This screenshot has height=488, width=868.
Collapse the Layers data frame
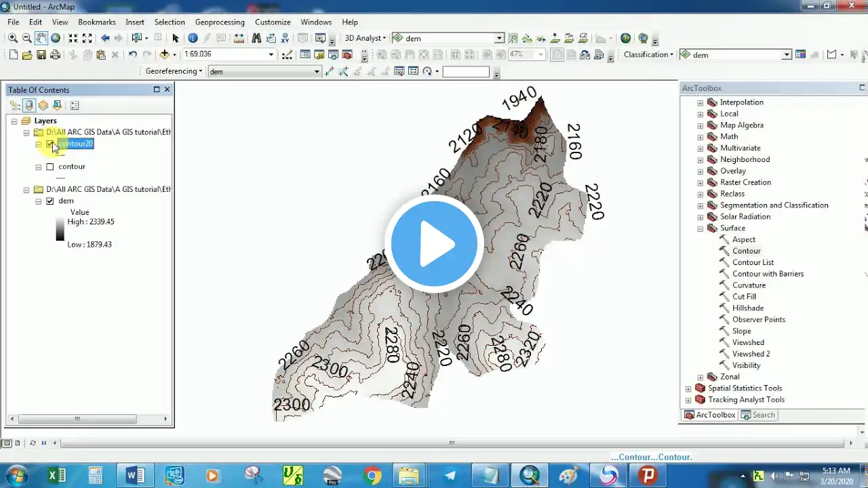[x=14, y=121]
